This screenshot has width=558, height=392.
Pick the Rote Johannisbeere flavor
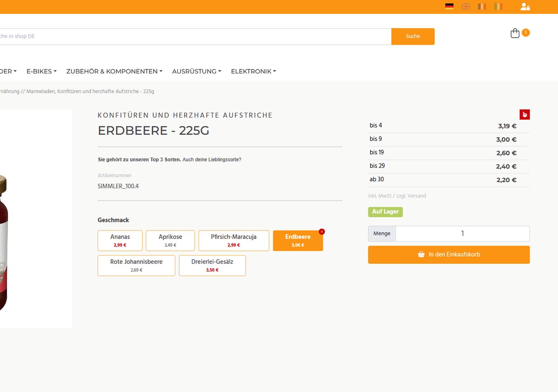(x=136, y=265)
